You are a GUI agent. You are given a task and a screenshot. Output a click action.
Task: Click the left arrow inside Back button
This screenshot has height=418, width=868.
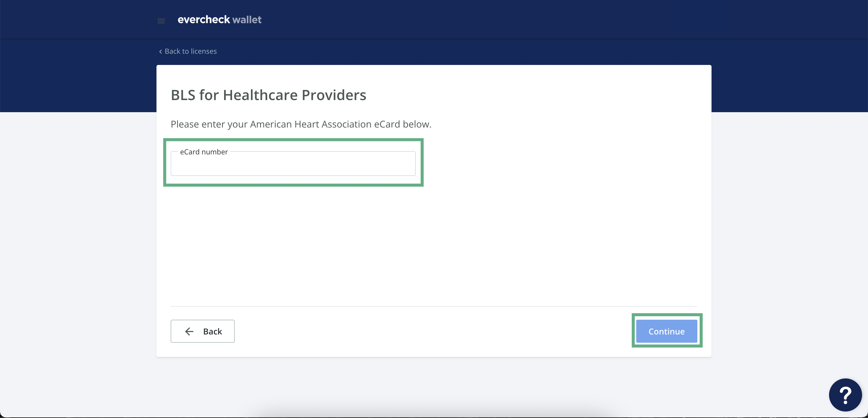coord(189,332)
